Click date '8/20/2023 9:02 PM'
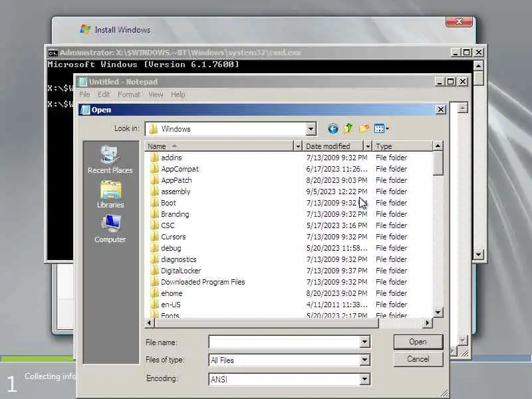Image resolution: width=532 pixels, height=399 pixels. [x=336, y=293]
